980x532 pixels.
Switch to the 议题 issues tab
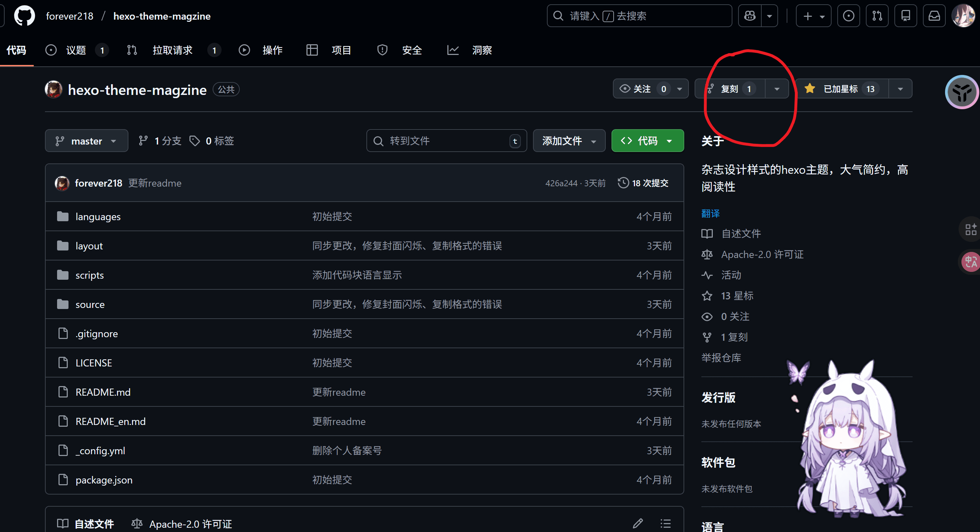[x=75, y=50]
